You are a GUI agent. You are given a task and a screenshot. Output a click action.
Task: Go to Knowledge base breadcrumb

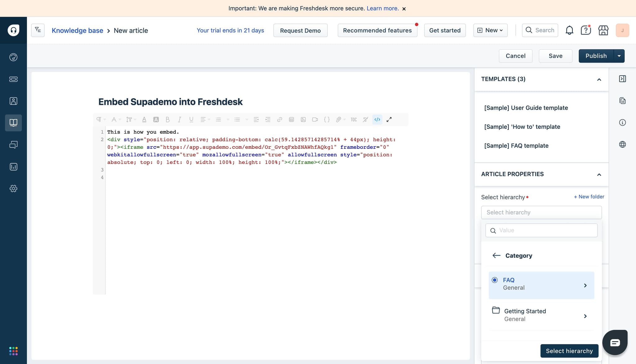pos(77,30)
